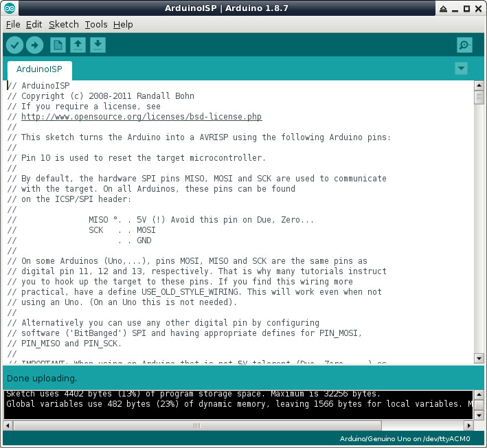
Task: Click the 'with the target. On all Arduinos' line
Action: pyautogui.click(x=151, y=188)
